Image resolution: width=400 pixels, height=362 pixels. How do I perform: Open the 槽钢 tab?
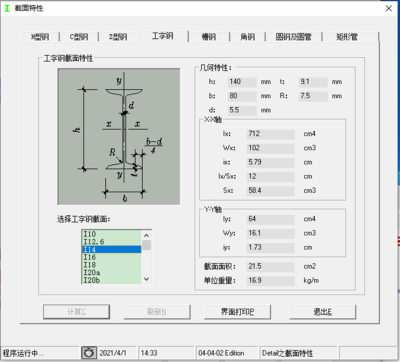tap(209, 37)
